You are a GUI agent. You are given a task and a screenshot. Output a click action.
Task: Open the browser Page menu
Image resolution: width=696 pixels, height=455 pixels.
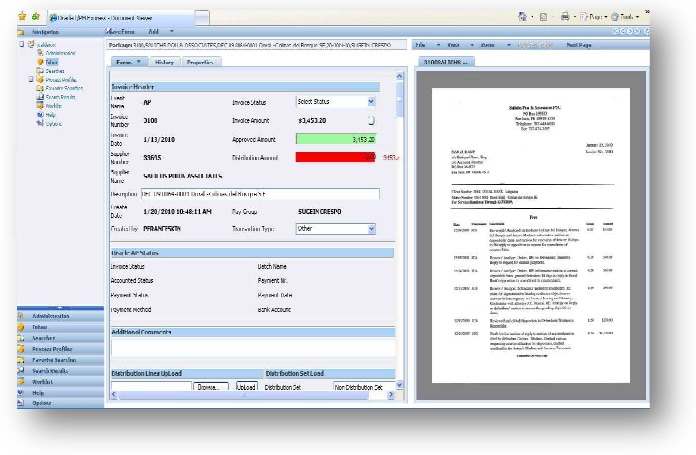pos(593,17)
